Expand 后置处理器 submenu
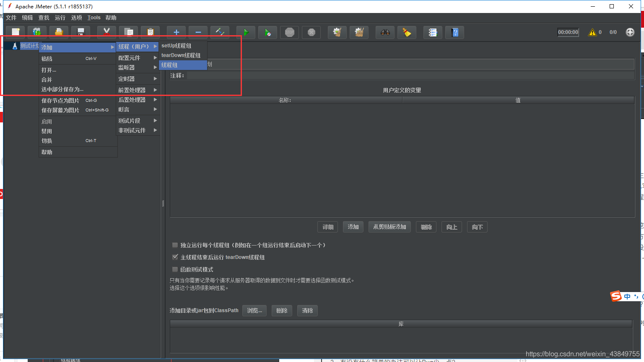Image resolution: width=644 pixels, height=362 pixels. 138,100
